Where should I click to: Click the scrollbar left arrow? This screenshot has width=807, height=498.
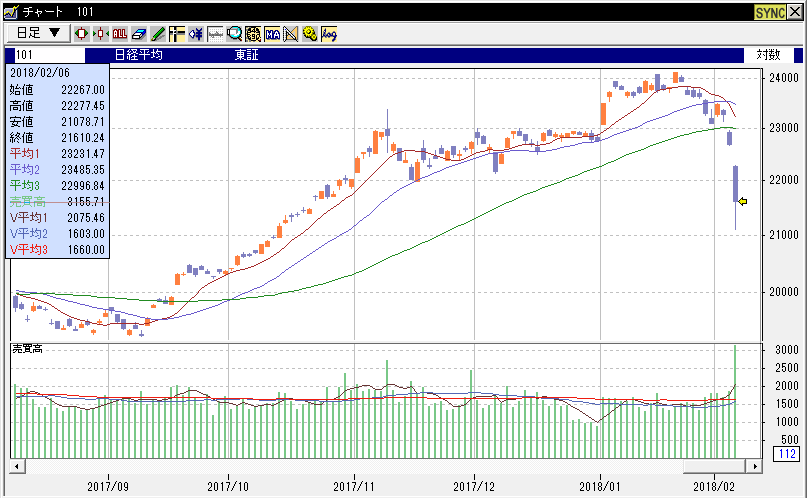click(17, 466)
